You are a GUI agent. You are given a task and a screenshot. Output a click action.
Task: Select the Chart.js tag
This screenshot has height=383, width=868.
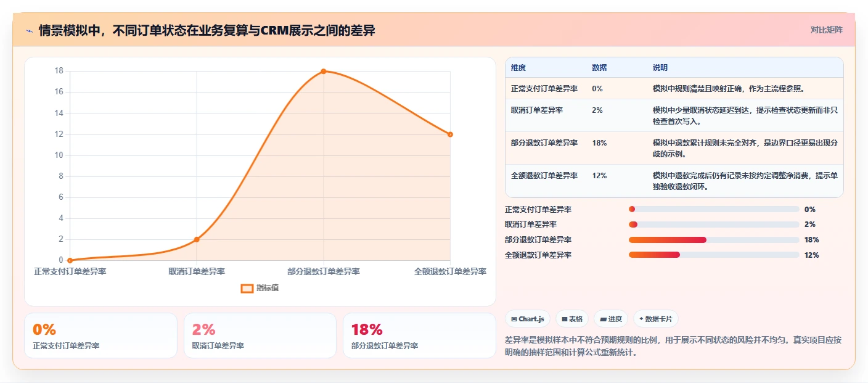coord(528,319)
